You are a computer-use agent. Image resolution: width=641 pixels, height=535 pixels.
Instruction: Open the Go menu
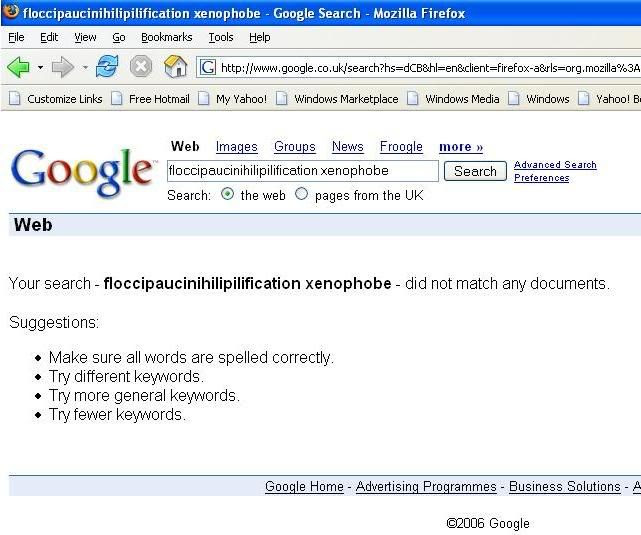tap(119, 37)
